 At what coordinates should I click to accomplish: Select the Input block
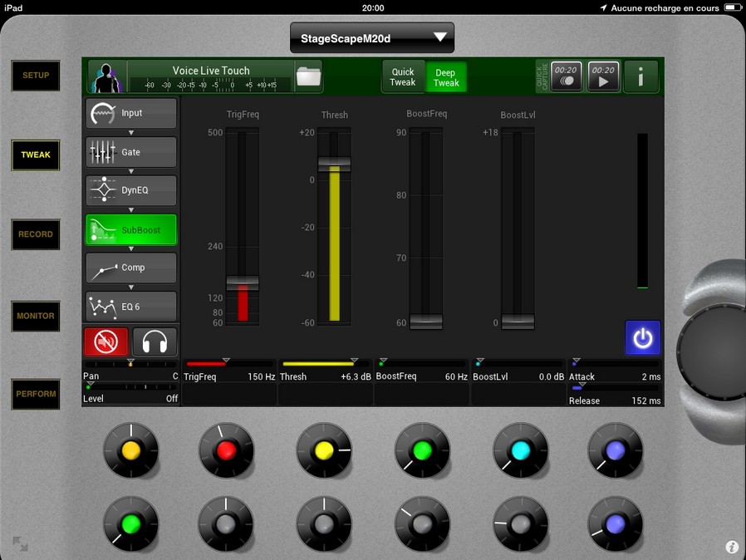[131, 113]
